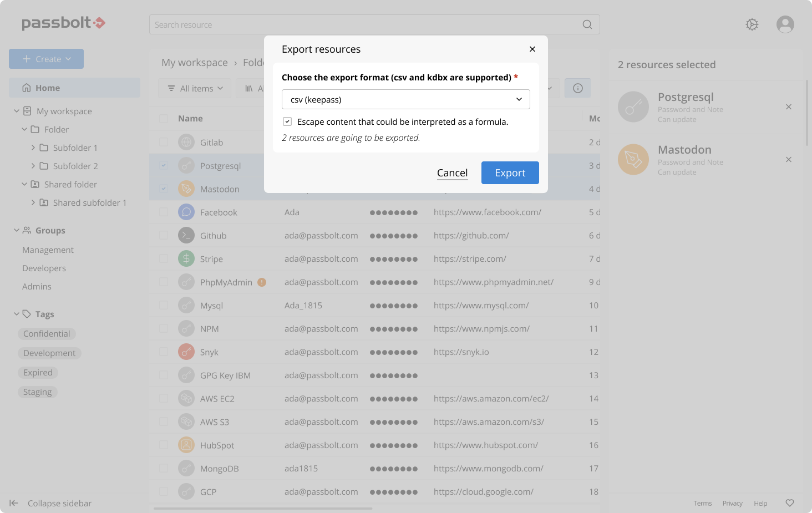The height and width of the screenshot is (513, 812).
Task: Click the Github terminal icon
Action: point(186,236)
